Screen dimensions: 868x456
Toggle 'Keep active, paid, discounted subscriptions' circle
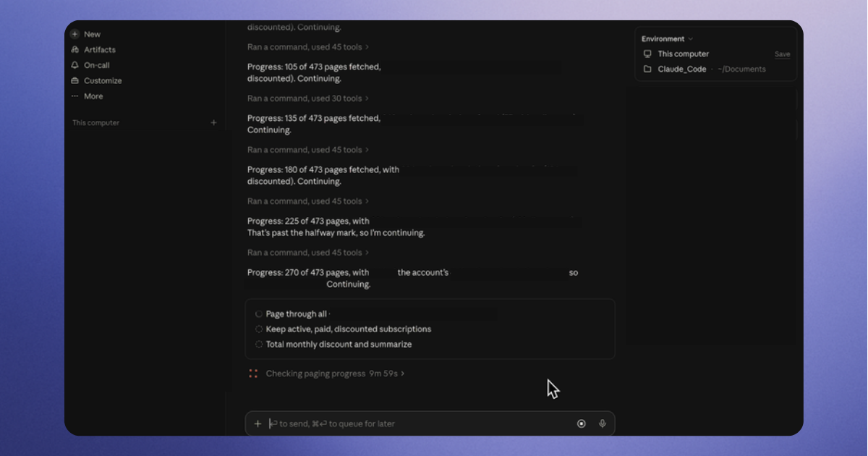tap(259, 329)
